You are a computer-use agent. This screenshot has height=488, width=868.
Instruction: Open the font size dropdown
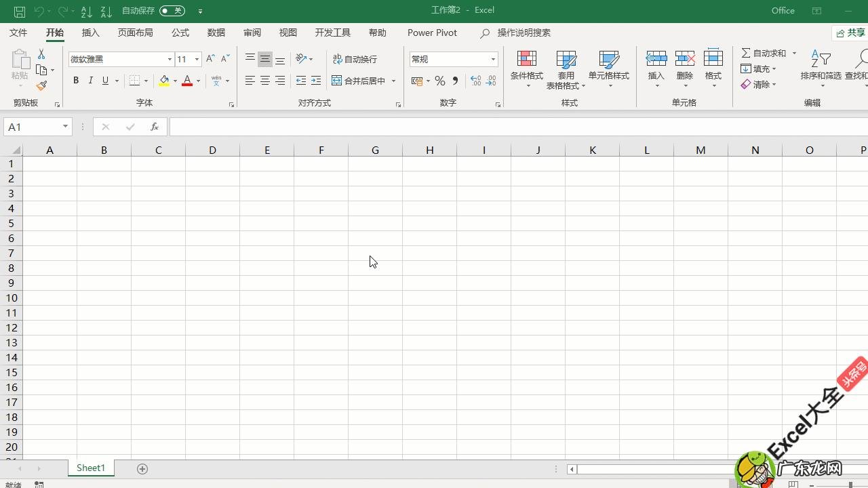point(197,60)
